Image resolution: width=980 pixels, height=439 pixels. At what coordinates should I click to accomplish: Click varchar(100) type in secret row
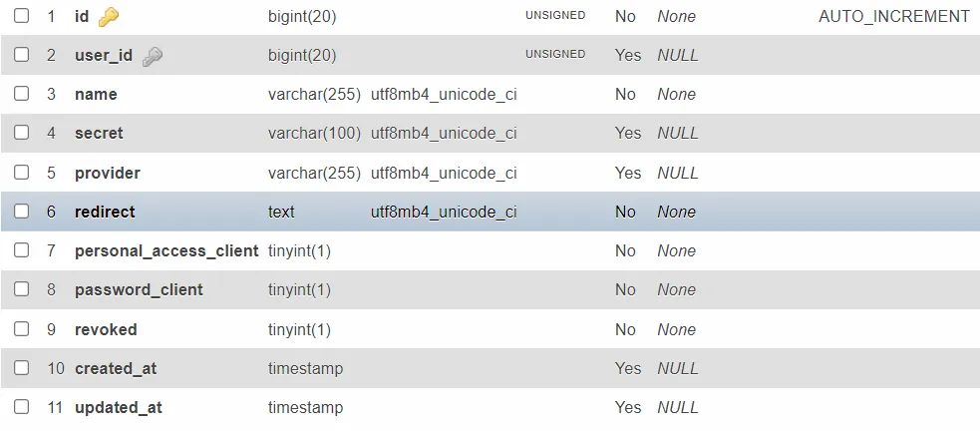tap(314, 134)
